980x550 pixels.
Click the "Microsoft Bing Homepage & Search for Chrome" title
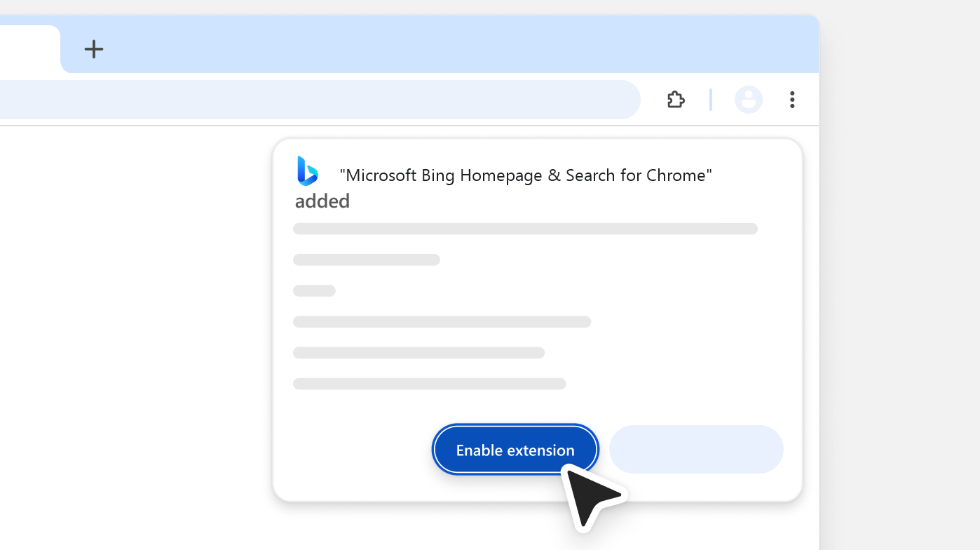pos(526,175)
